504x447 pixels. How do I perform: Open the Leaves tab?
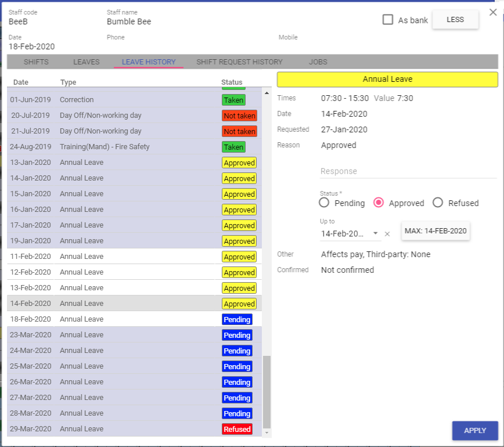[x=87, y=62]
